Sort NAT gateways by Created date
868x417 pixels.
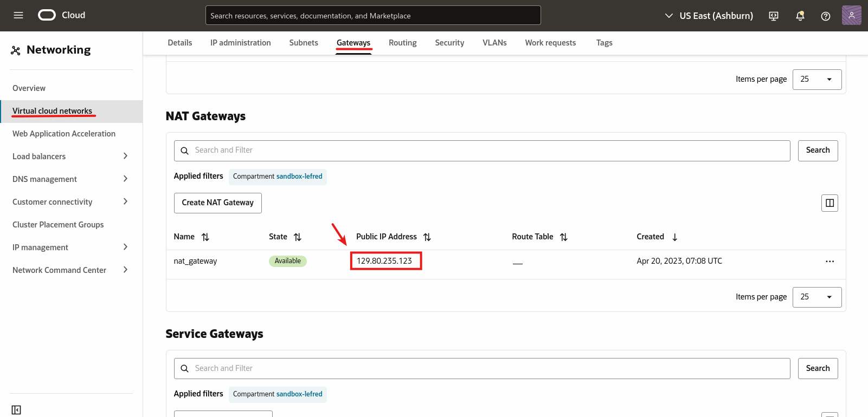click(x=674, y=237)
